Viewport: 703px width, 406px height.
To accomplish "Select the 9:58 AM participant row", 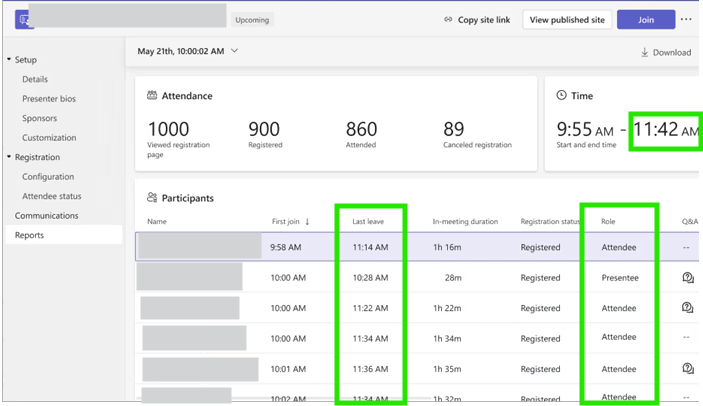I will [417, 246].
